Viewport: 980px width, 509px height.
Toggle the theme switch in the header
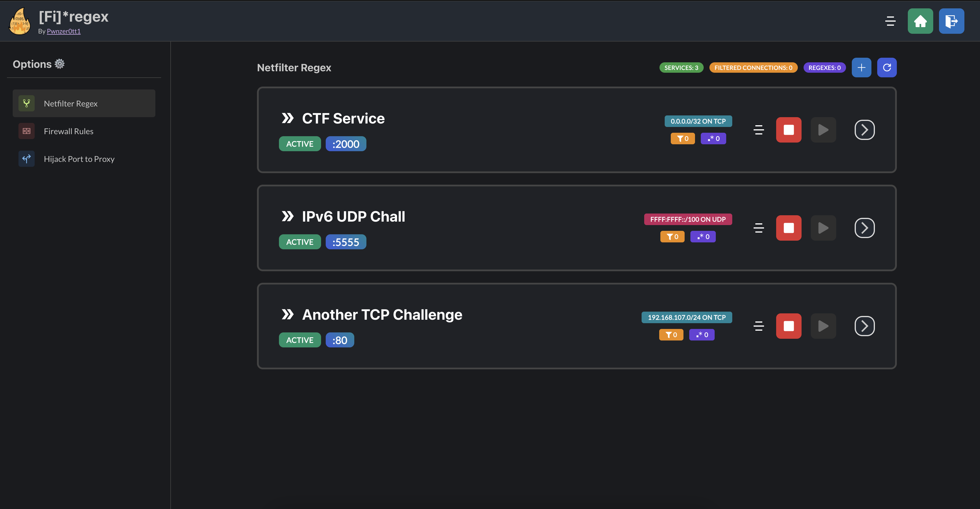coord(890,21)
